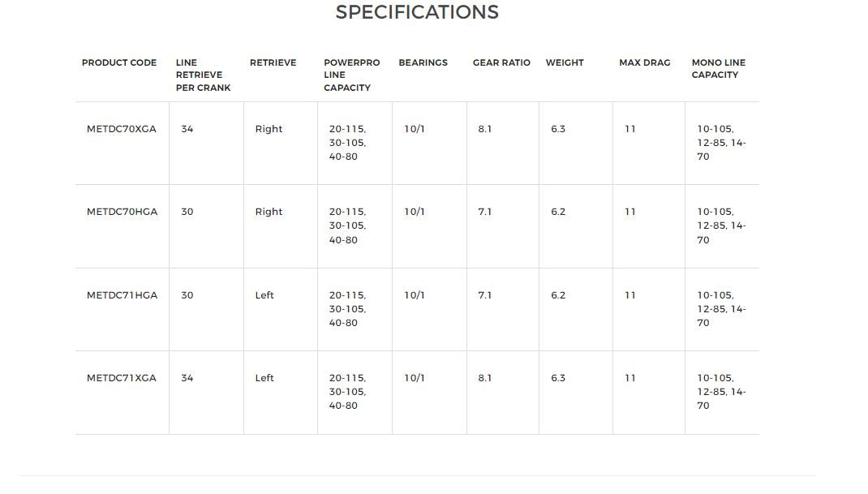Click the max drag value for METDC71XGA

630,378
